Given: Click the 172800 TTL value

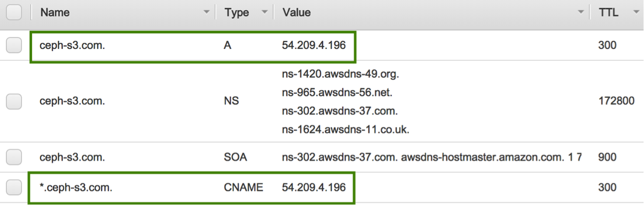Looking at the screenshot, I should pos(616,101).
